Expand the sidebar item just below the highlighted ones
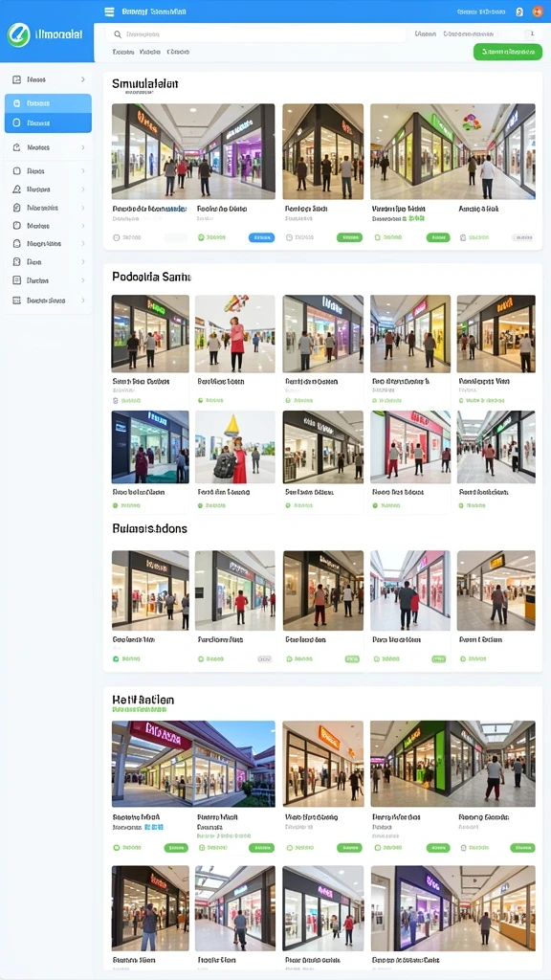Image resolution: width=551 pixels, height=980 pixels. [48, 147]
